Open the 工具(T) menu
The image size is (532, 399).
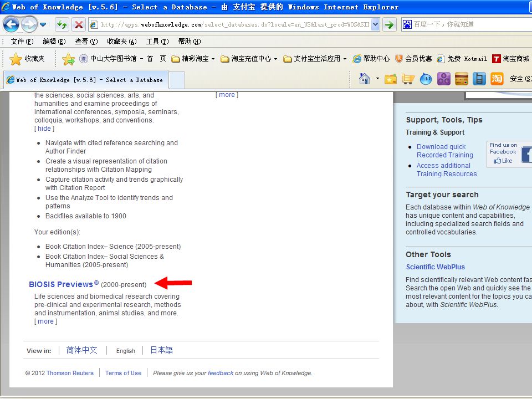coord(157,42)
